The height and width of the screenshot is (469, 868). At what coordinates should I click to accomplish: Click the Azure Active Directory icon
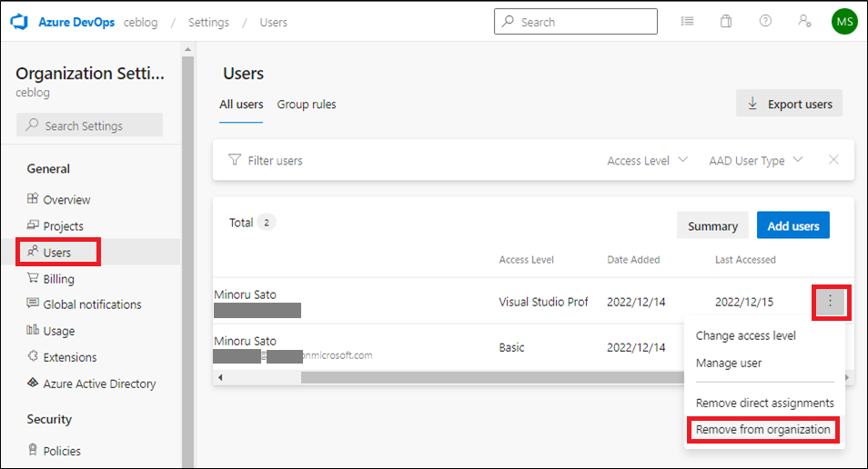[33, 383]
